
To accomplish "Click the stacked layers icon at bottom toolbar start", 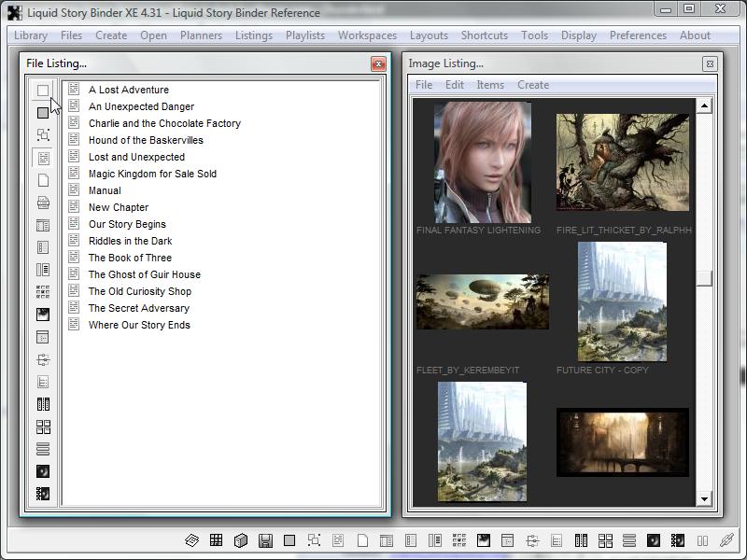I will coord(191,540).
